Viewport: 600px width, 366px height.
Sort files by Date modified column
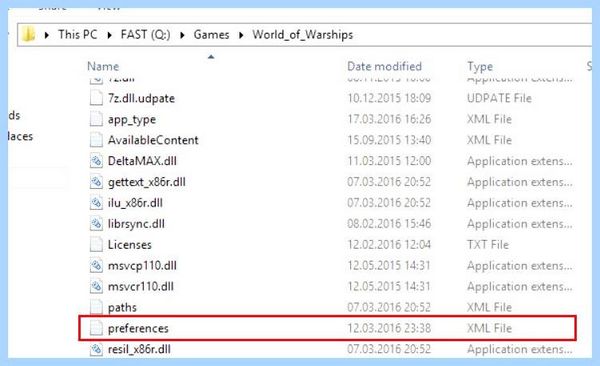(x=384, y=66)
